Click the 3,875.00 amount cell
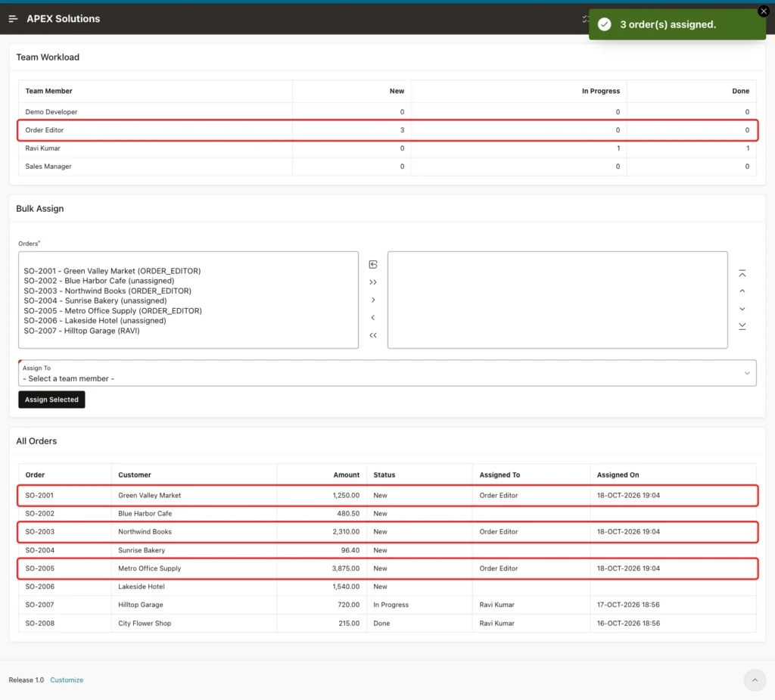Screen dimensions: 775x700 coord(345,568)
